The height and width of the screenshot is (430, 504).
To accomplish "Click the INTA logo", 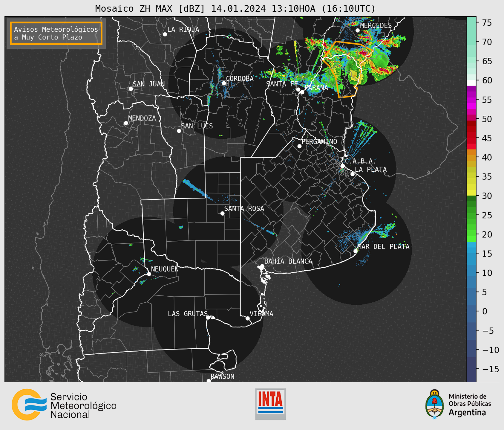I will click(x=270, y=404).
